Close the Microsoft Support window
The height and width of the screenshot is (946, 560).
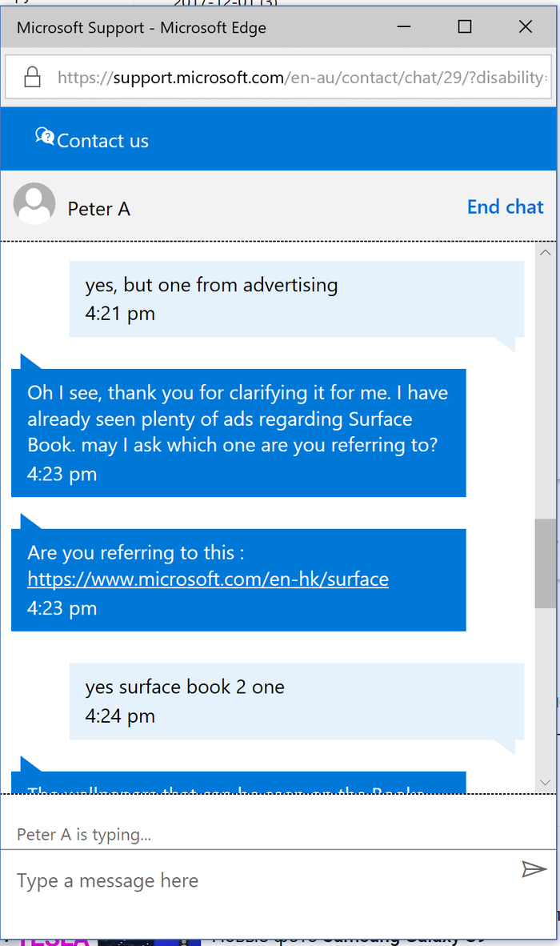pos(526,27)
